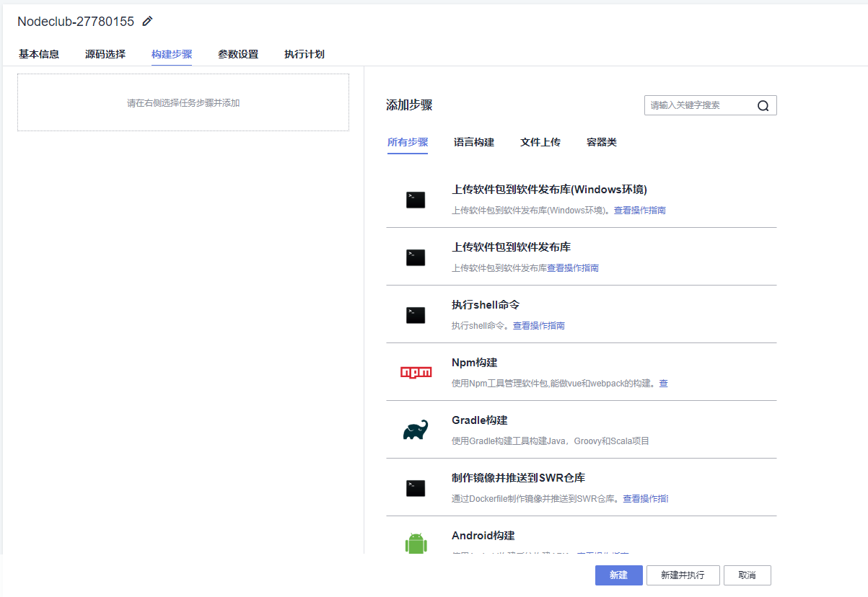Viewport: 868px width, 597px height.
Task: Select the 上传软件包到软件发布库 step title
Action: point(511,247)
